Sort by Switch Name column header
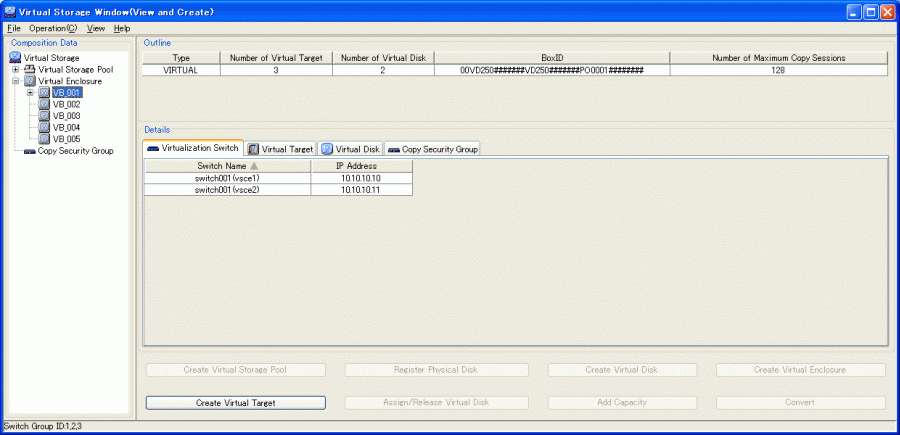This screenshot has height=435, width=900. click(227, 166)
